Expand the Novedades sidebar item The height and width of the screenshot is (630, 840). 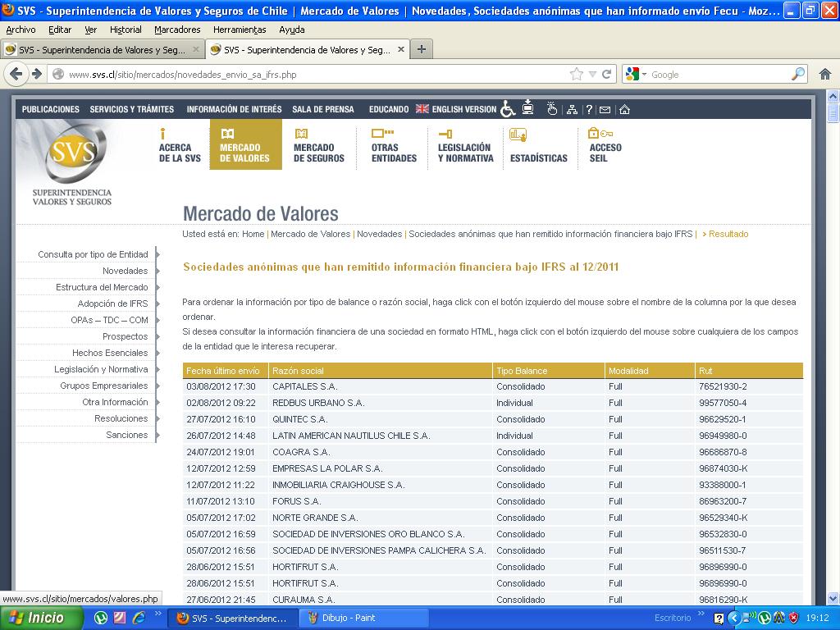point(125,271)
